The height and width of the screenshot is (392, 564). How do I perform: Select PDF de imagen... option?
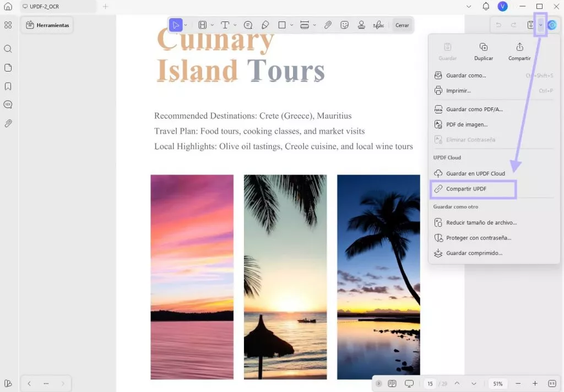pos(493,124)
